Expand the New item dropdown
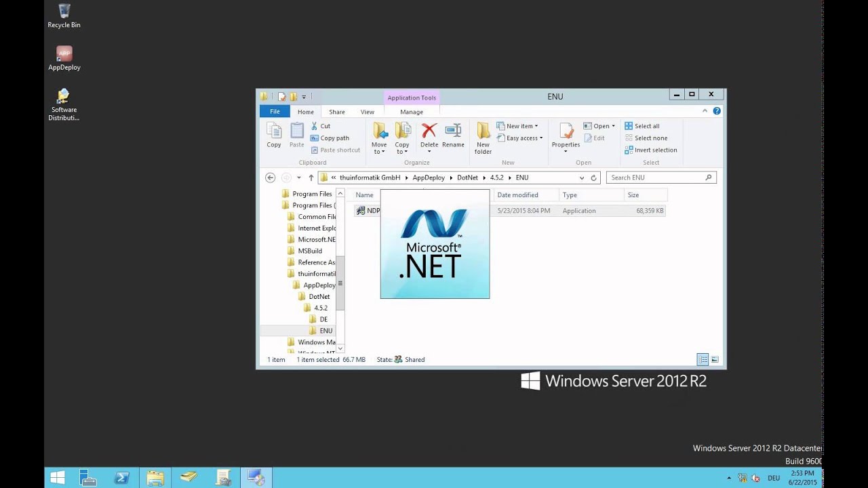 [517, 126]
